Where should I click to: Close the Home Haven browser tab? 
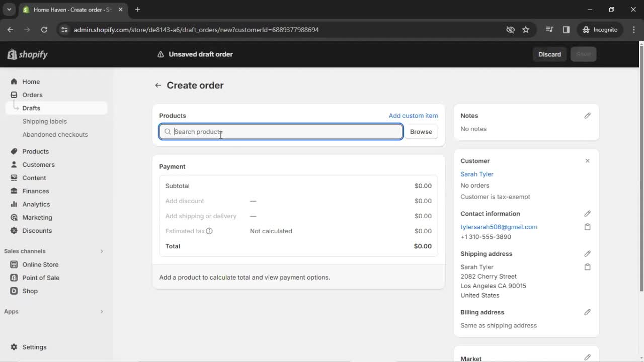point(120,10)
